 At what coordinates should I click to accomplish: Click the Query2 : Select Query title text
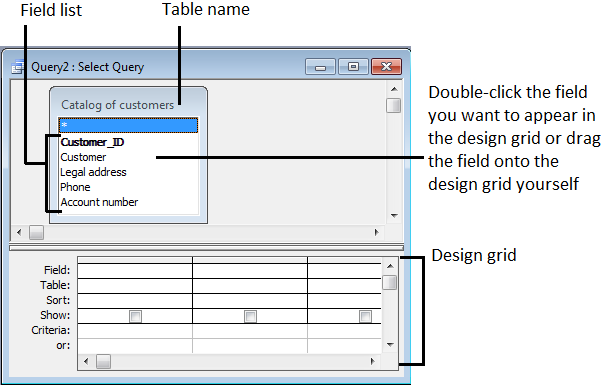tap(87, 67)
